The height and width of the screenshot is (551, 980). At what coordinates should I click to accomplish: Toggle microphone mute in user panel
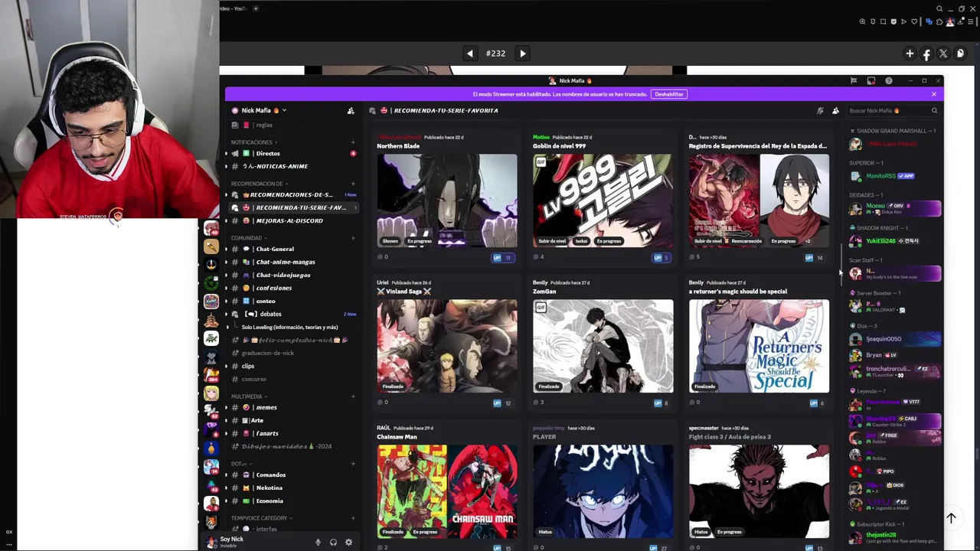(318, 542)
